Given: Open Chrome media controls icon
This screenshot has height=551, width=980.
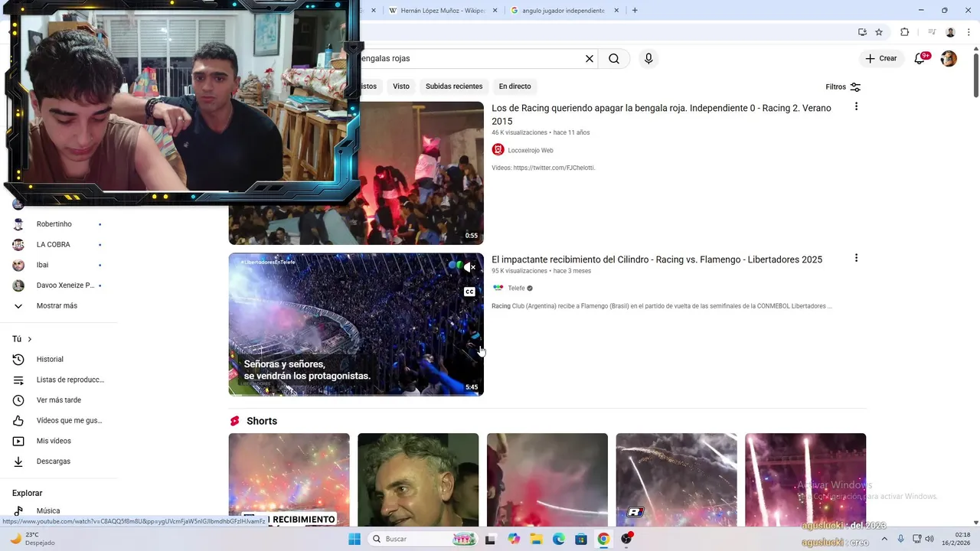Looking at the screenshot, I should point(932,32).
